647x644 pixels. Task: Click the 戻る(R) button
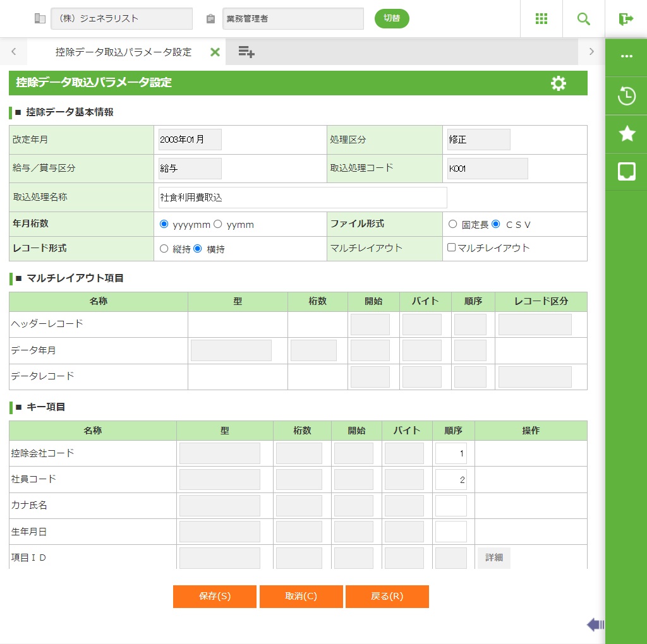coord(387,597)
